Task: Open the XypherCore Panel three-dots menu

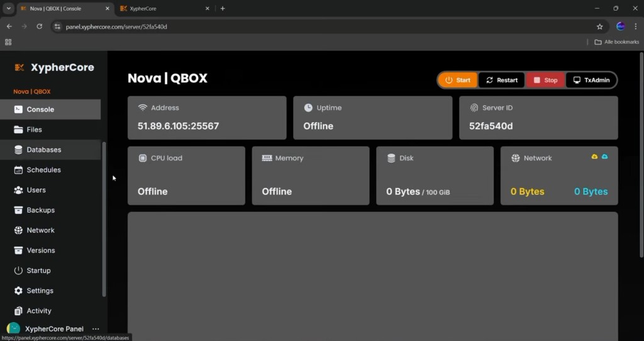Action: [x=96, y=328]
